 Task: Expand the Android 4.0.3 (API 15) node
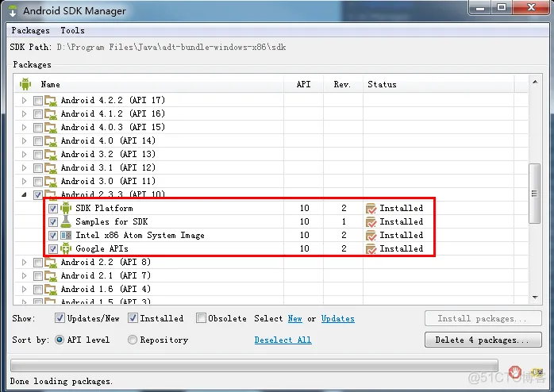click(24, 127)
